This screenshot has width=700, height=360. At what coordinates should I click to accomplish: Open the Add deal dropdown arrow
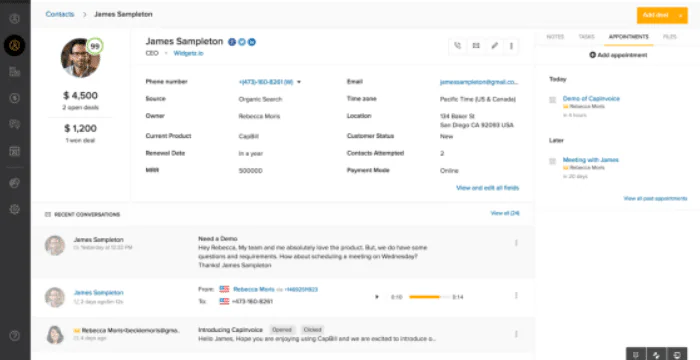[x=681, y=16]
